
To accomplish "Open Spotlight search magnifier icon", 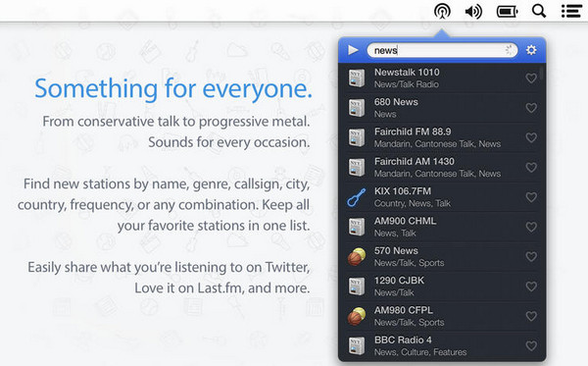I will (x=539, y=11).
